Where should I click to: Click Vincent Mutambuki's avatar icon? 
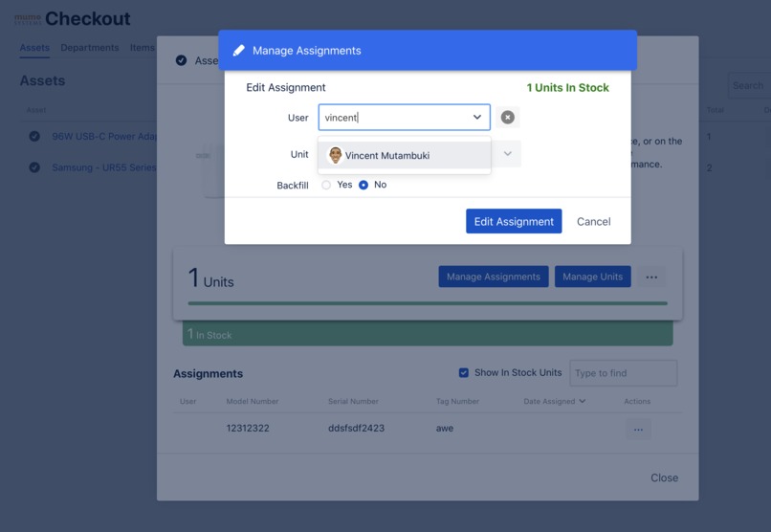click(x=335, y=155)
